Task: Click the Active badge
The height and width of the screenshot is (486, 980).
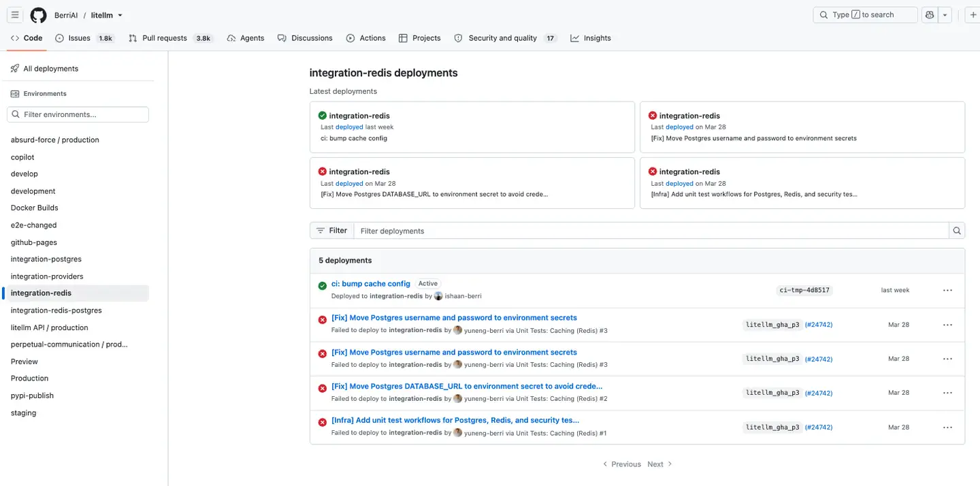Action: tap(428, 284)
